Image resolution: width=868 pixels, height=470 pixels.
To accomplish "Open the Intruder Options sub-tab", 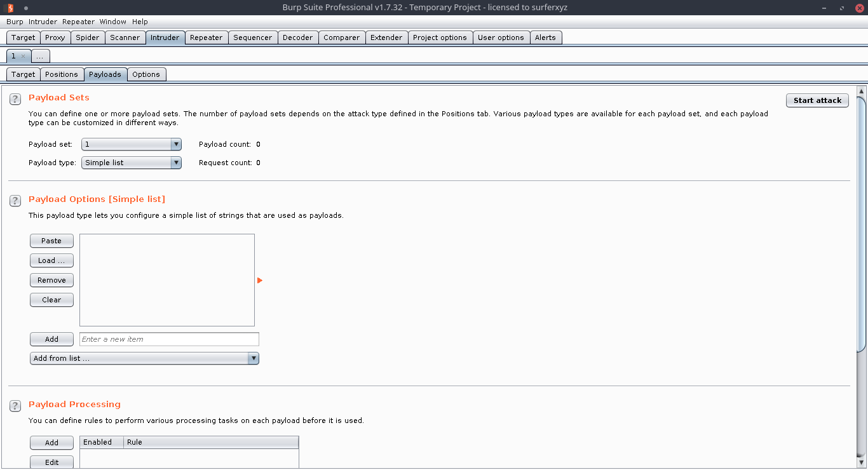I will click(x=146, y=74).
